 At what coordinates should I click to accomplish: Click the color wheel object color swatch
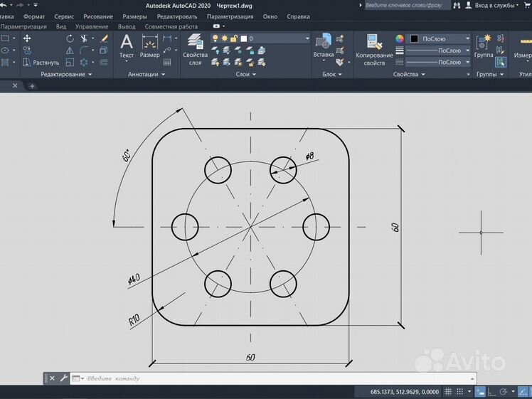click(400, 38)
